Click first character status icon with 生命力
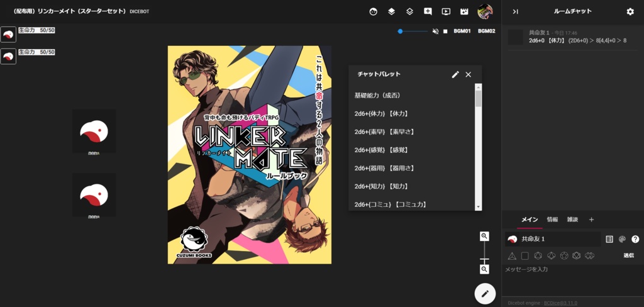Viewport: 644px width, 307px height. click(8, 35)
